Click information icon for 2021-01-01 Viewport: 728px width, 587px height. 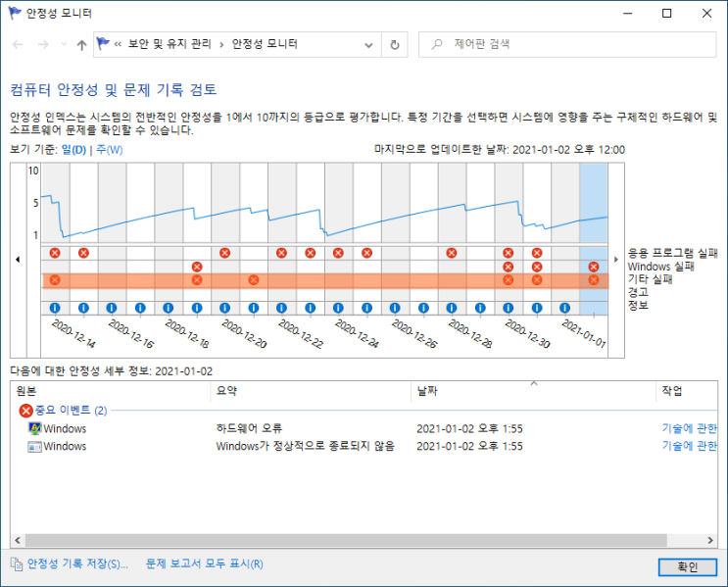[564, 308]
